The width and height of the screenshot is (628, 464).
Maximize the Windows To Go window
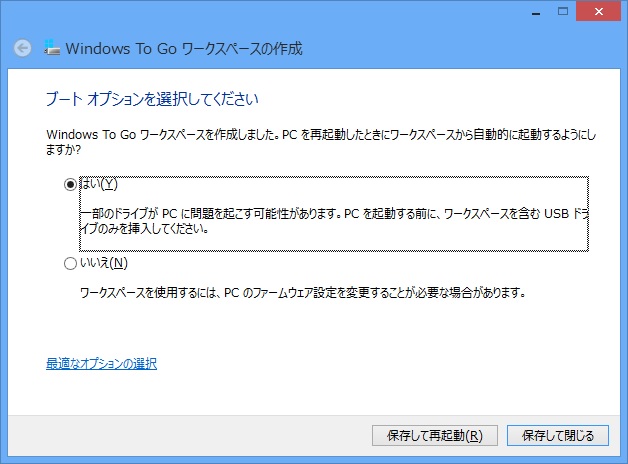pos(563,11)
